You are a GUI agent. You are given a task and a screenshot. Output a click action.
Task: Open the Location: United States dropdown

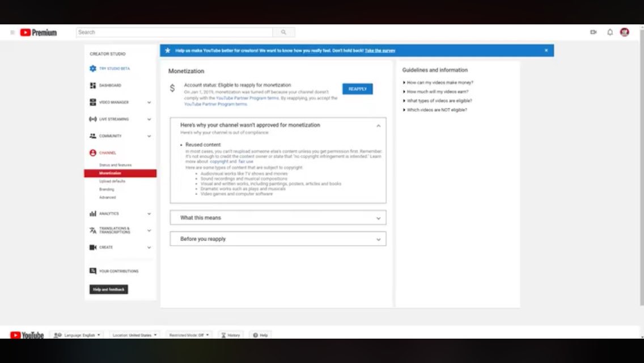click(134, 335)
